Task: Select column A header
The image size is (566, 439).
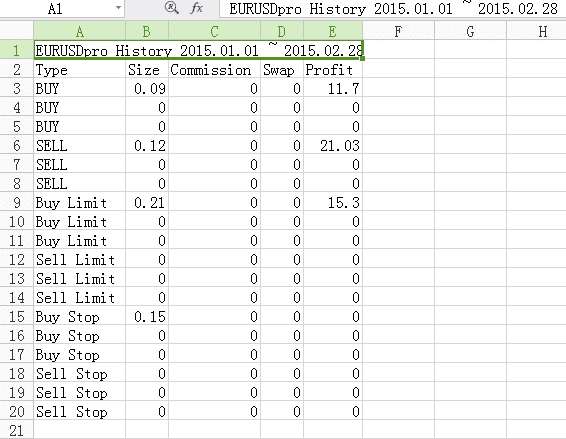Action: [80, 31]
